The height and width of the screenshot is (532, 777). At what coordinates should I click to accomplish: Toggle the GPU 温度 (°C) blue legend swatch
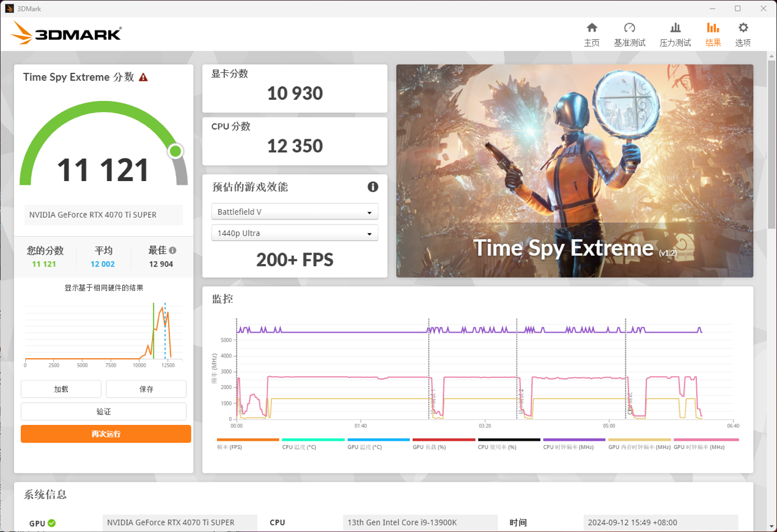click(x=378, y=440)
